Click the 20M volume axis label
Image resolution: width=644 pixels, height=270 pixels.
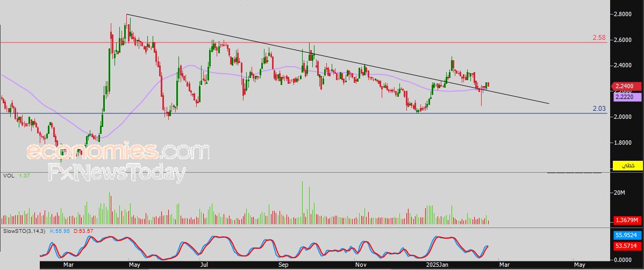[620, 193]
